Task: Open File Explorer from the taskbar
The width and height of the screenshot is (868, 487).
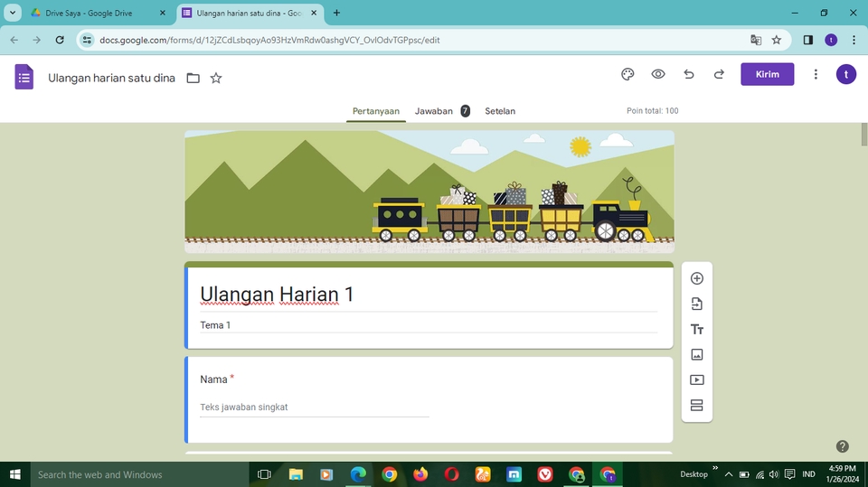Action: (x=296, y=474)
